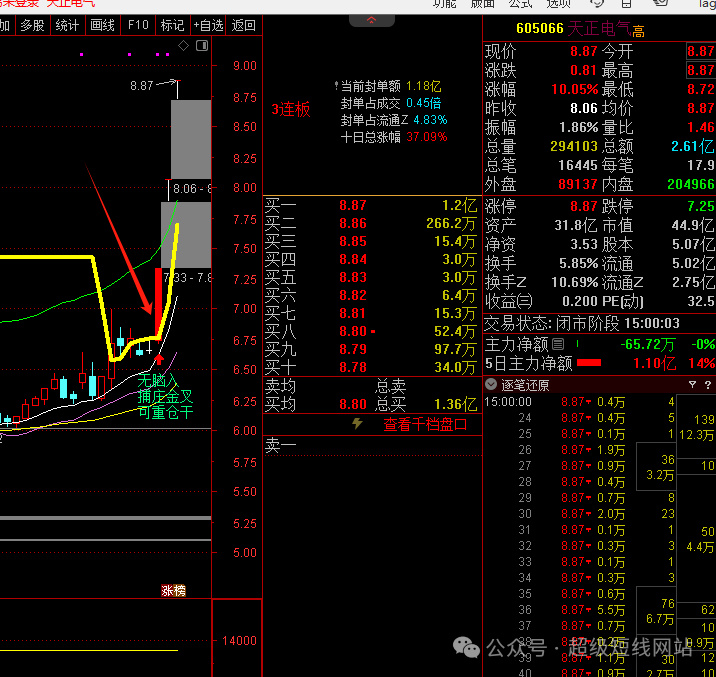Click the 总量 value 294103

[x=574, y=146]
